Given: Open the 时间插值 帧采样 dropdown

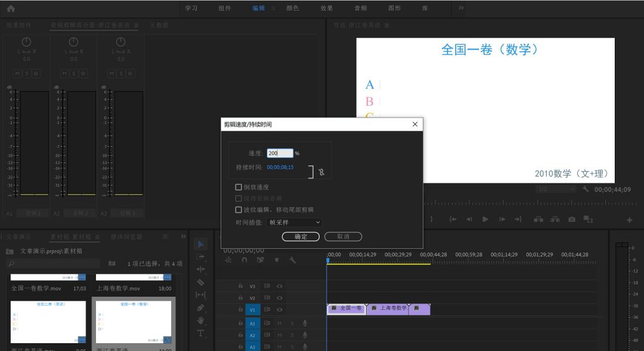Looking at the screenshot, I should [x=295, y=222].
